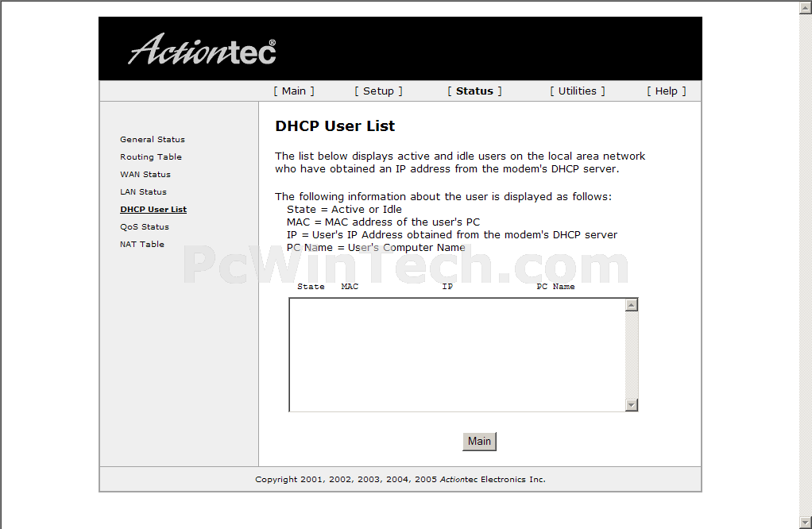Click the DHCP user list box scroll up arrow

(631, 305)
